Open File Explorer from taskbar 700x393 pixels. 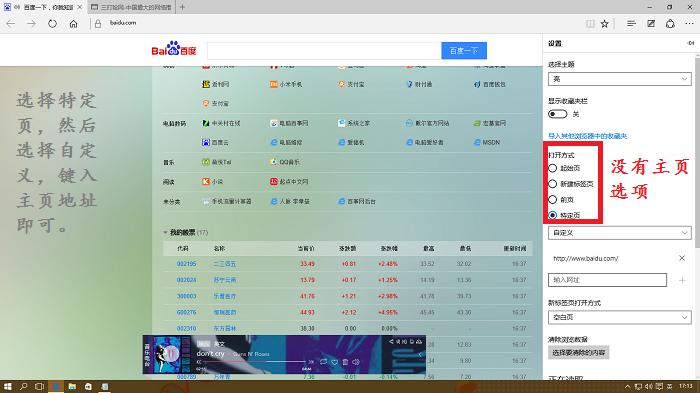click(x=72, y=386)
